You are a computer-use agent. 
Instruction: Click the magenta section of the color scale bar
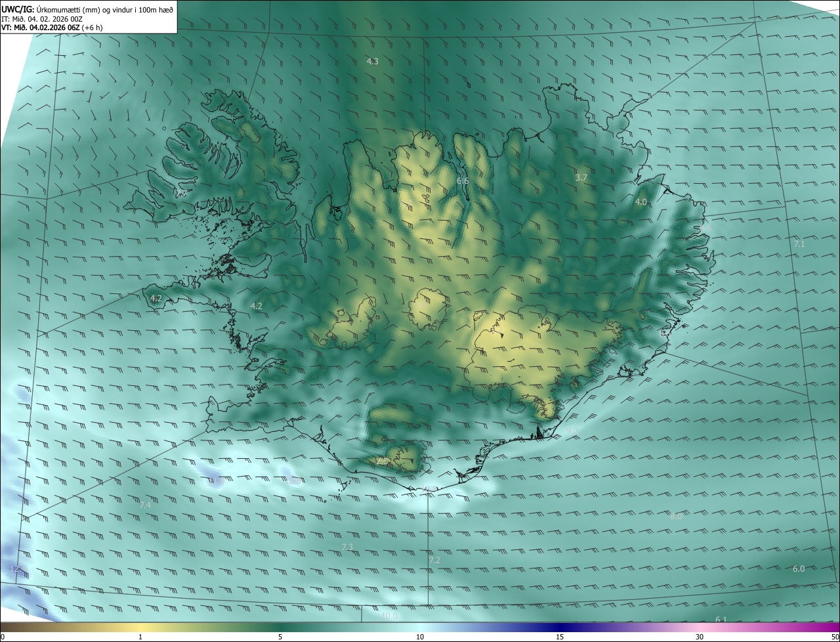point(814,628)
